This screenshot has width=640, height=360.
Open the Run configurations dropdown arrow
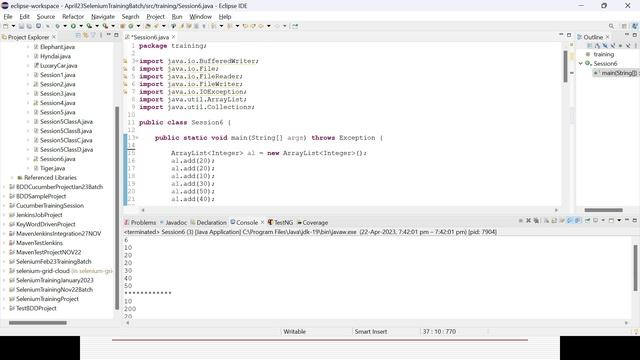[81, 26]
